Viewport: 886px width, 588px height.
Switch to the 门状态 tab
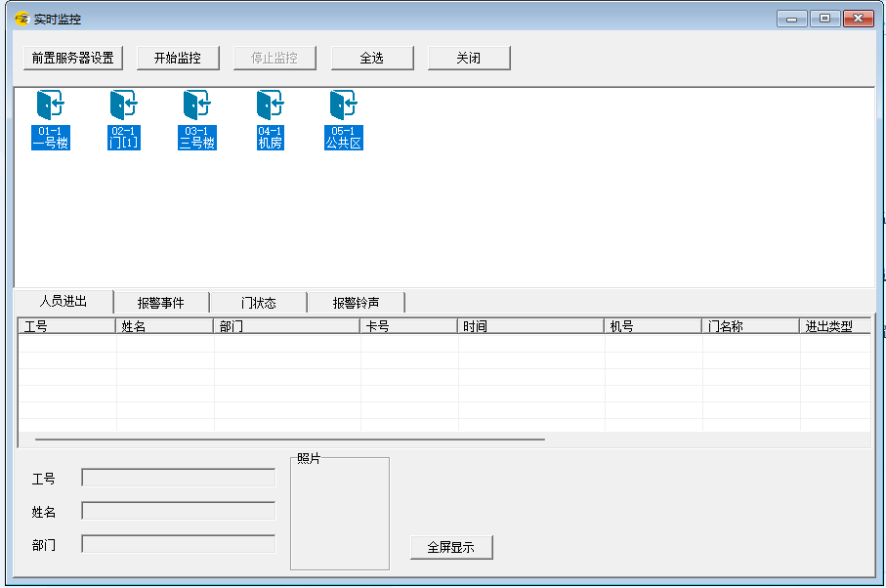258,303
